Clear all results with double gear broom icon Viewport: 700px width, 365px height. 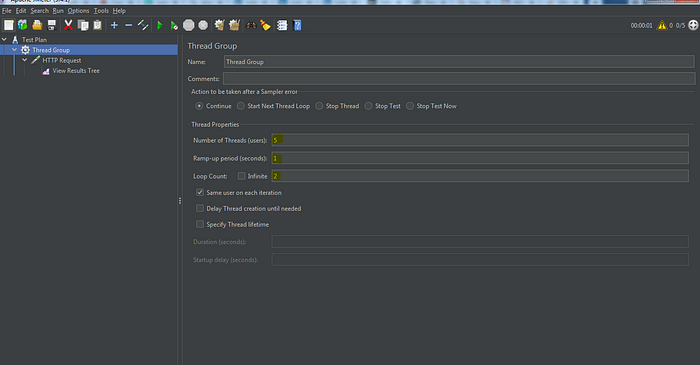(x=234, y=25)
